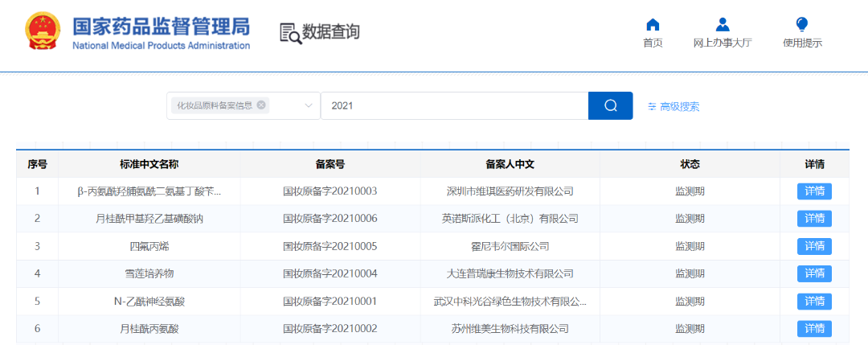868x345 pixels.
Task: Click the search field containing 2021
Action: (454, 106)
